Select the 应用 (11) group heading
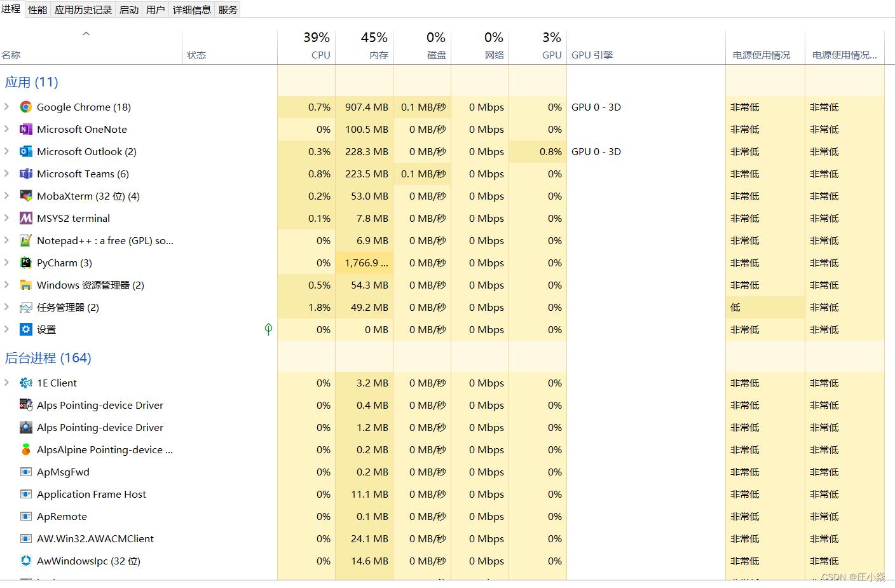 click(32, 82)
